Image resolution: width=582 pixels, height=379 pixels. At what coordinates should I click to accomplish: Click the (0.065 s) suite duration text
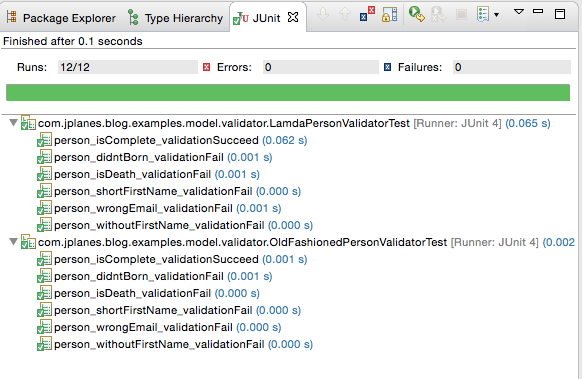(528, 123)
